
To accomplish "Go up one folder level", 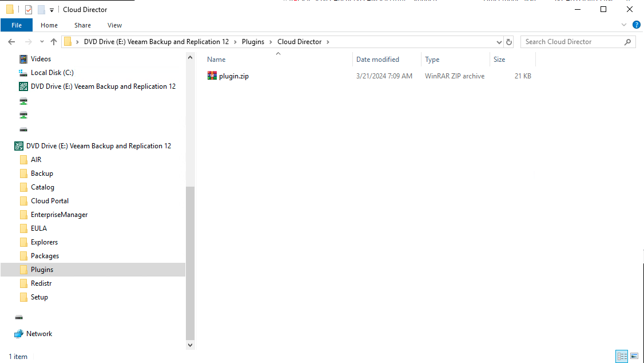I will click(54, 42).
